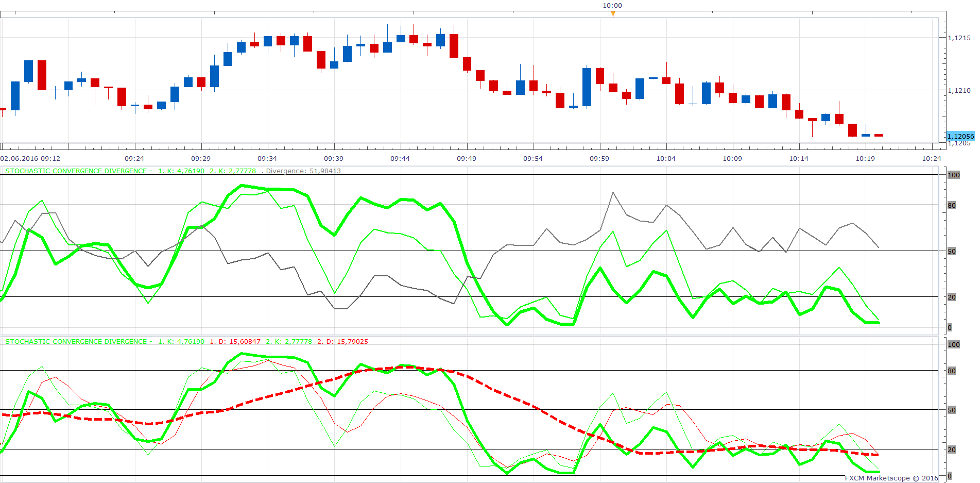Click the 10:00 label above the chart
The width and height of the screenshot is (980, 483).
[x=612, y=5]
